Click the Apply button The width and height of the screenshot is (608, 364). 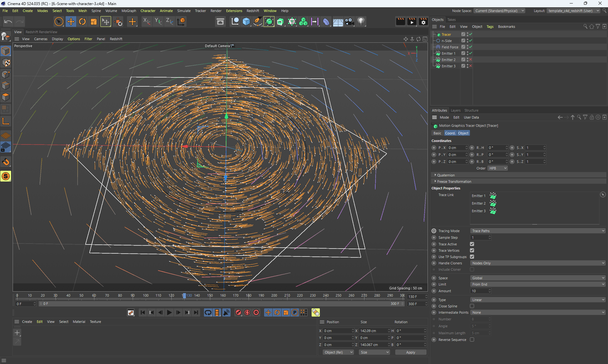(x=410, y=352)
